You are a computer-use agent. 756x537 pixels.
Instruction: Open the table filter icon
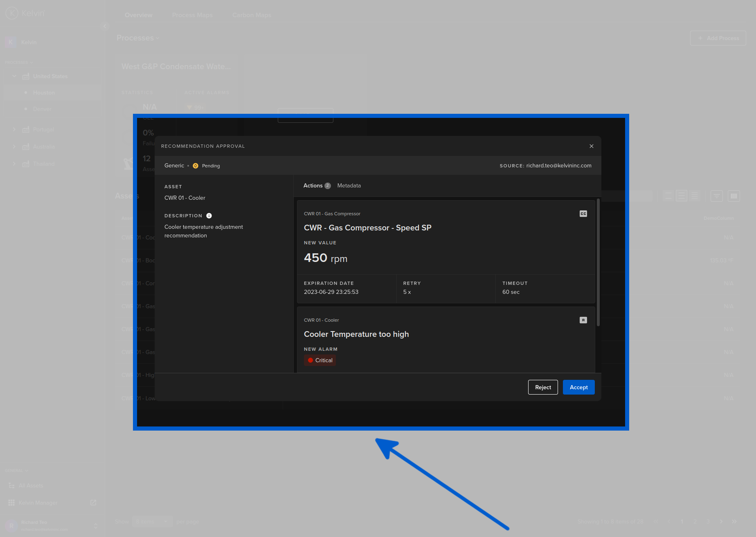pos(716,196)
